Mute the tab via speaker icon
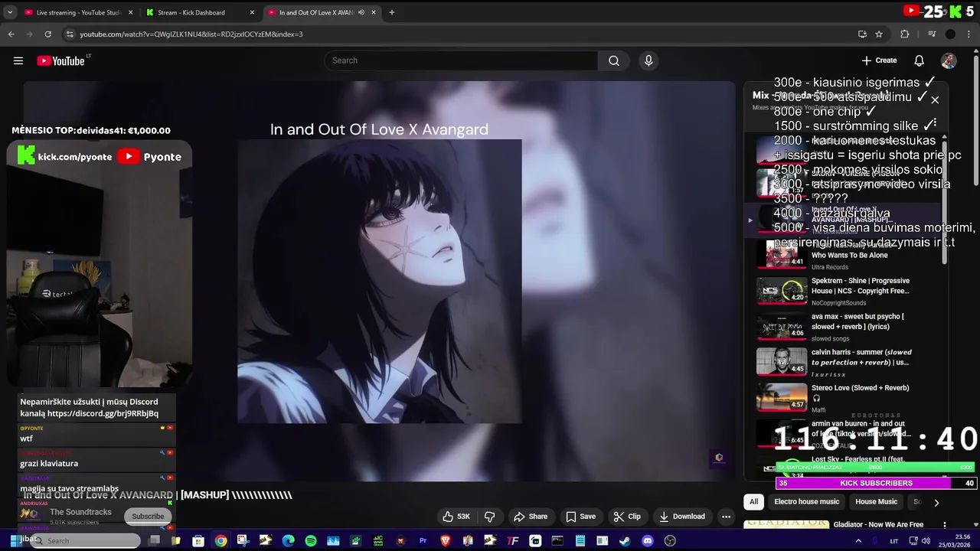This screenshot has width=980, height=551. click(362, 12)
